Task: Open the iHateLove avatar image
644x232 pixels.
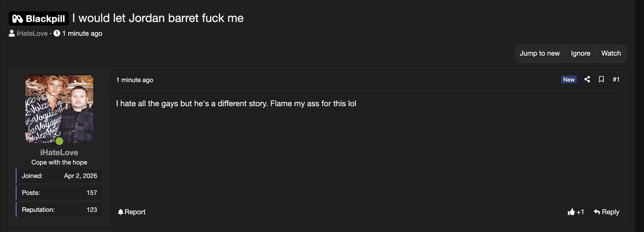Action: click(x=59, y=109)
